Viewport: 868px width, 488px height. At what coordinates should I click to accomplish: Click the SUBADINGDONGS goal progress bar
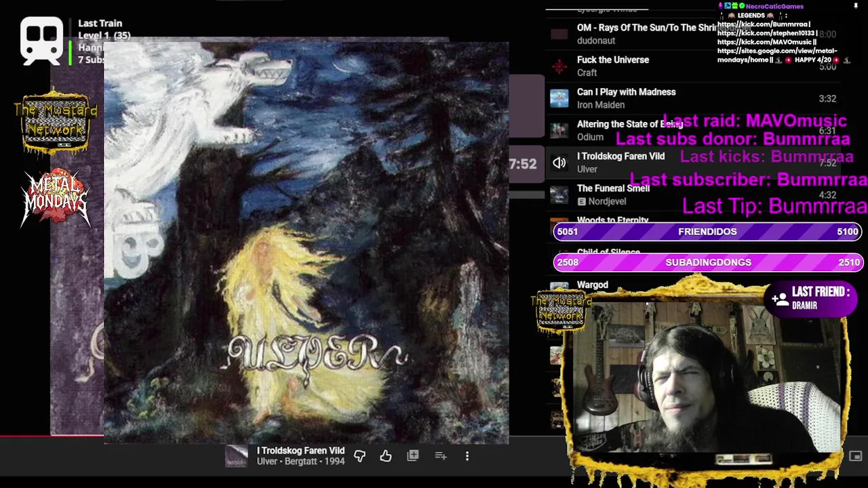pos(707,262)
